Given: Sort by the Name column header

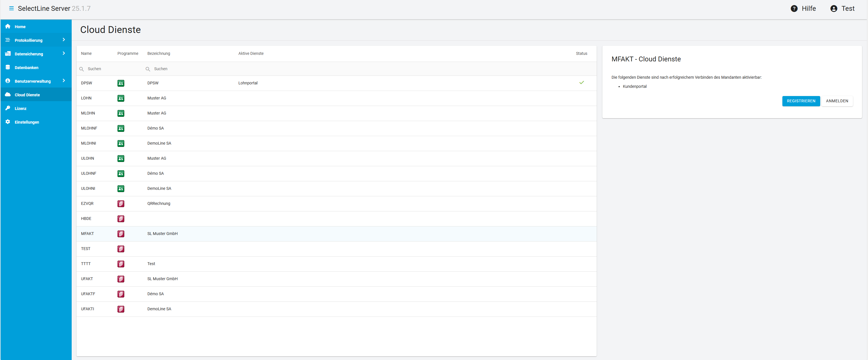Looking at the screenshot, I should tap(86, 53).
